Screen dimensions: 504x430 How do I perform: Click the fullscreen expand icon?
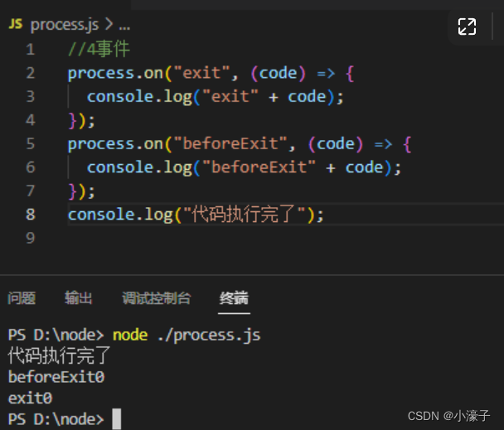tap(467, 27)
